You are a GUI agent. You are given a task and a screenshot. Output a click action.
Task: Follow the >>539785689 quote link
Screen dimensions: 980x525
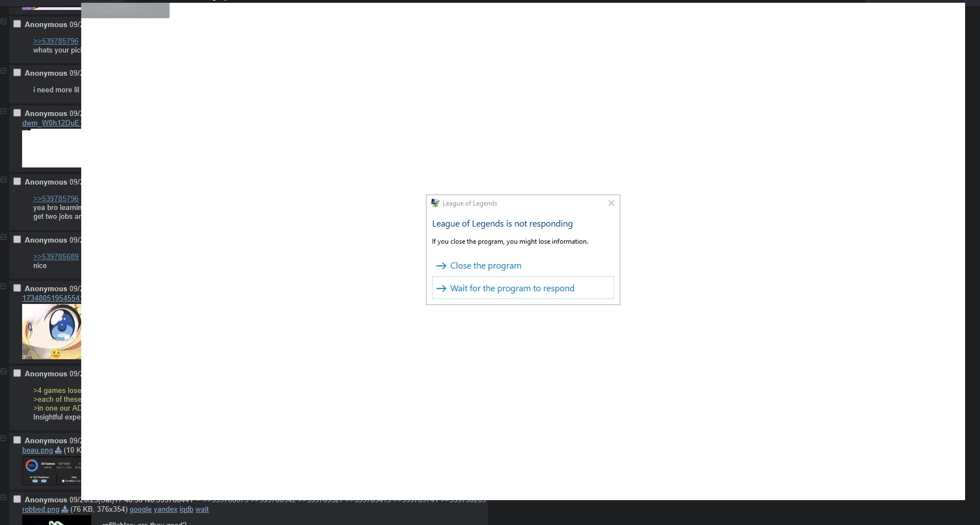coord(56,256)
